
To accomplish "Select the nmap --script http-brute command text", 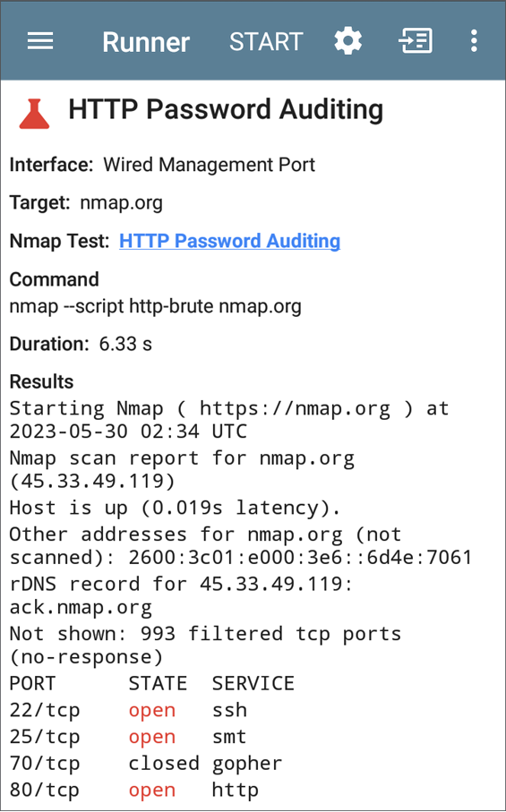I will 155,306.
